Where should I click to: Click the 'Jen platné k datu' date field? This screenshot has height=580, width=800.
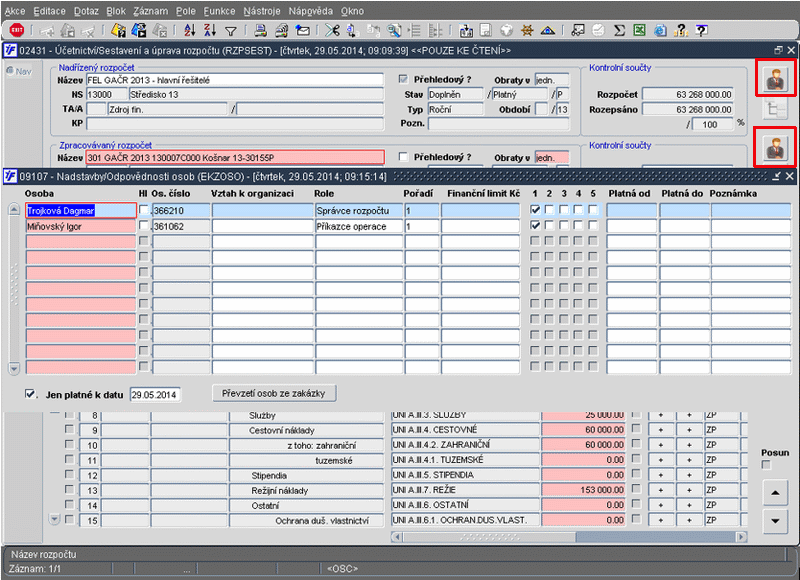[155, 395]
